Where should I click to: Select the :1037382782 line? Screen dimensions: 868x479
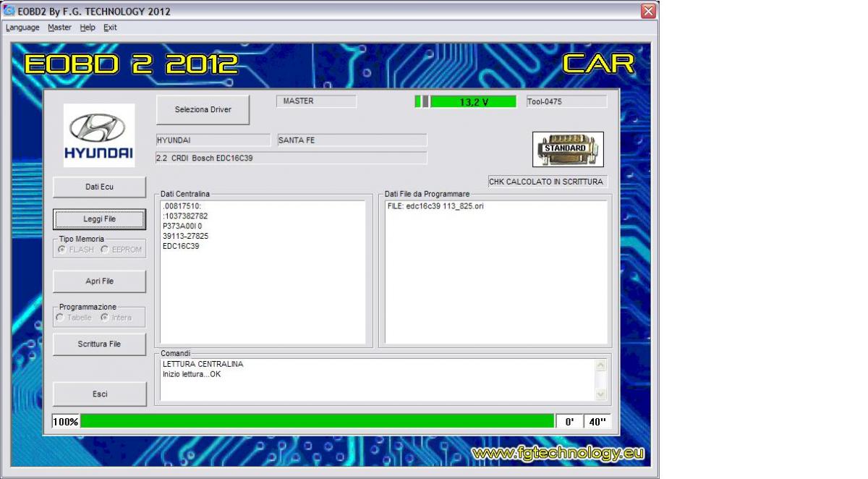pyautogui.click(x=185, y=216)
